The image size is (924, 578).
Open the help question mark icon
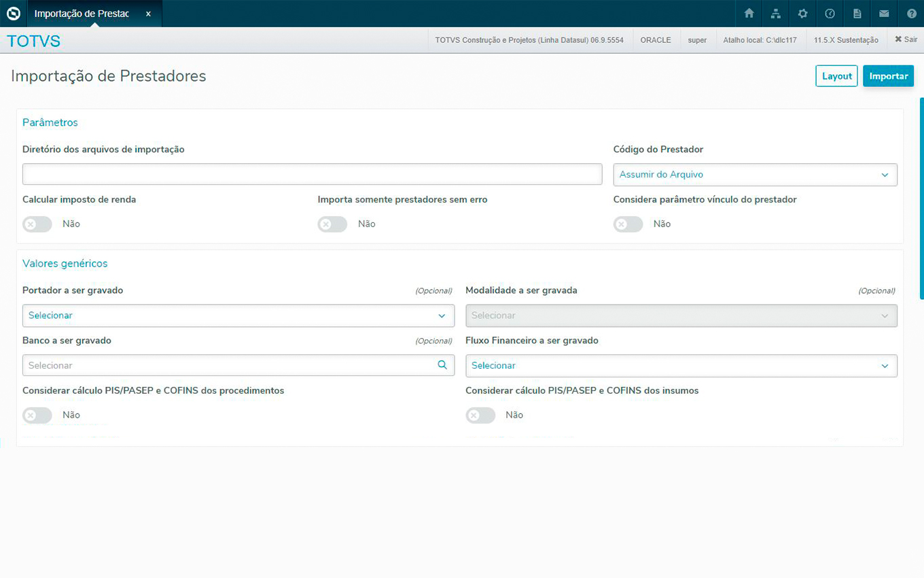coord(911,14)
